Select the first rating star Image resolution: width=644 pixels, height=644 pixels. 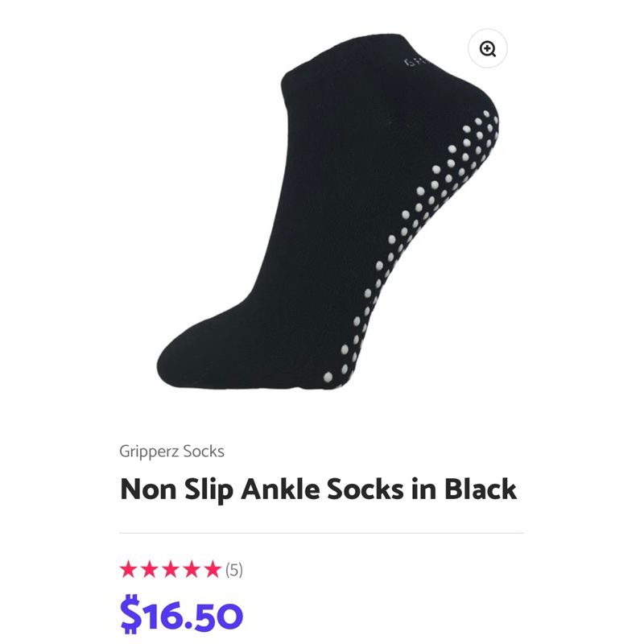pyautogui.click(x=129, y=568)
